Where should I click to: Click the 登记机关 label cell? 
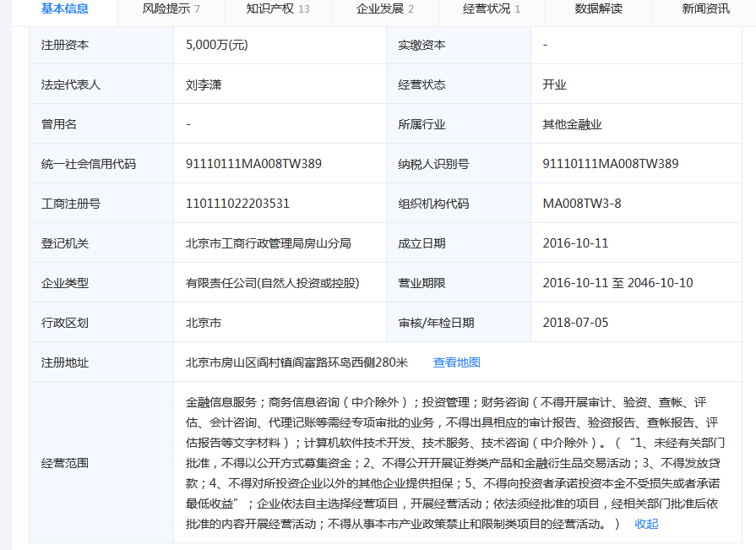pos(101,243)
